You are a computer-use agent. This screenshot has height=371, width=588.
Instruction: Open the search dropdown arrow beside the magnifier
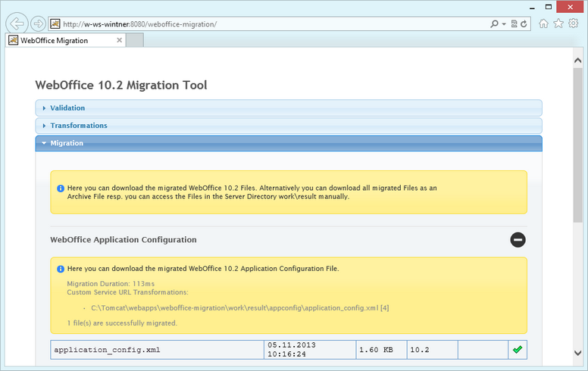coord(504,24)
